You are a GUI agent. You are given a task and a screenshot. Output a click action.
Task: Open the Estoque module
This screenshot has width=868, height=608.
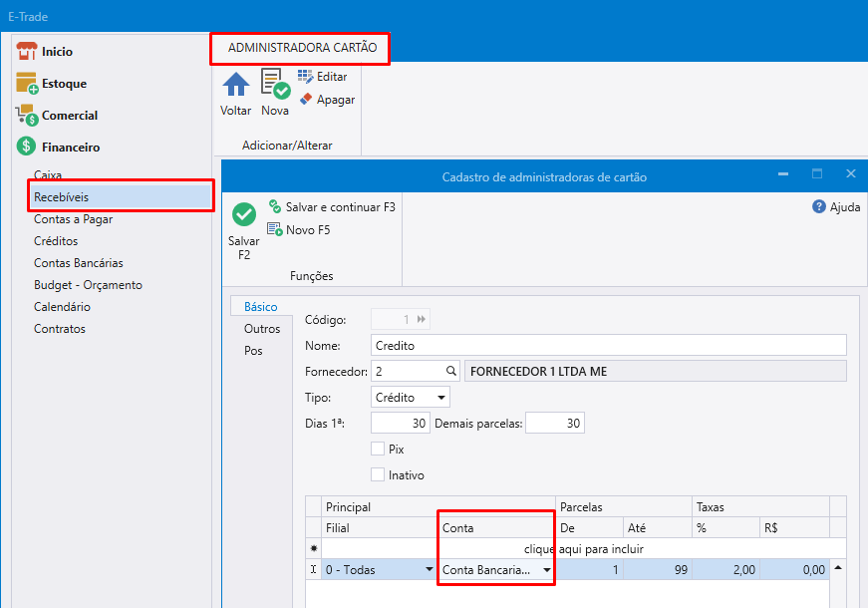(64, 84)
